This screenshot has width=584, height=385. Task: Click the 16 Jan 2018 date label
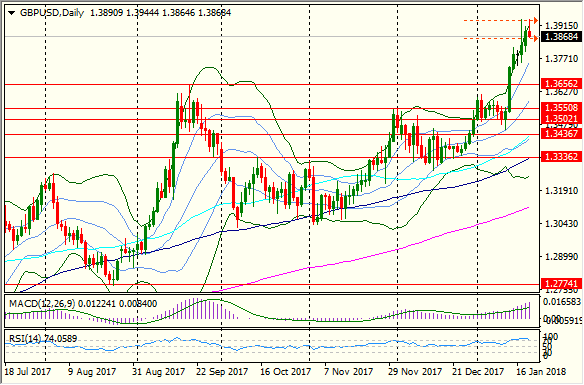(x=540, y=372)
